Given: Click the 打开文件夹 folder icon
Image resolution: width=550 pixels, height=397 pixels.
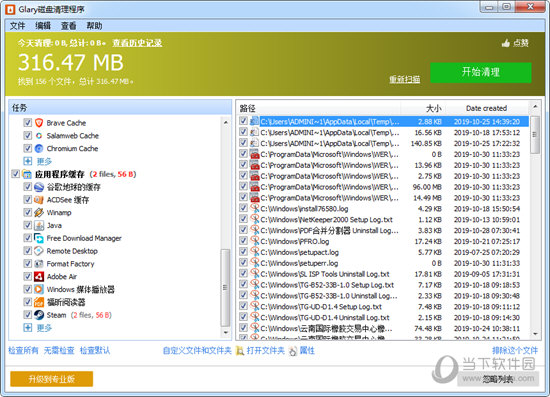Looking at the screenshot, I should coord(240,350).
